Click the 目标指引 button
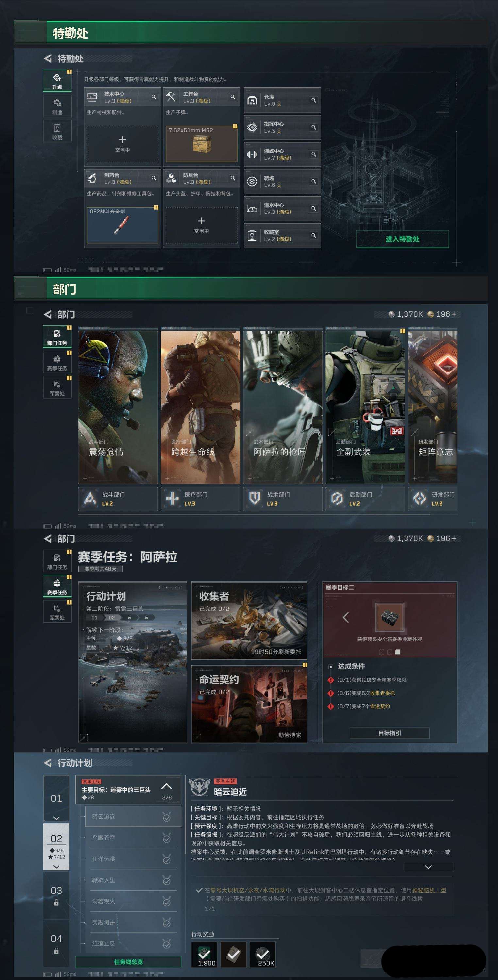 [390, 733]
